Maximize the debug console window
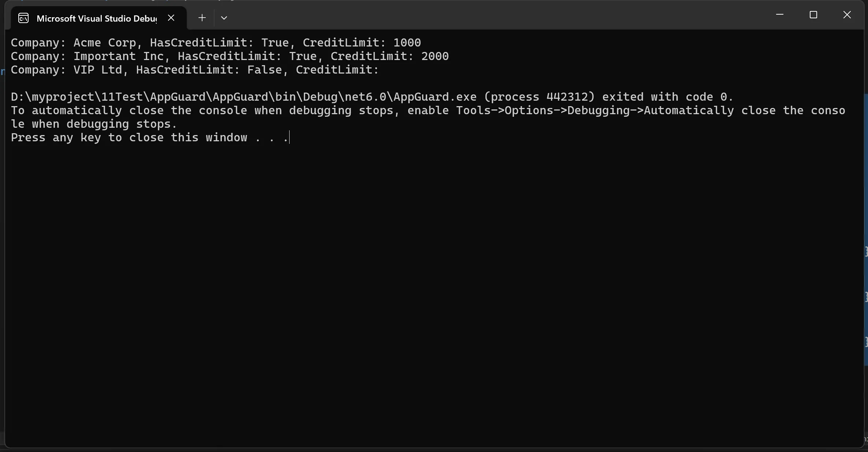 pyautogui.click(x=813, y=15)
